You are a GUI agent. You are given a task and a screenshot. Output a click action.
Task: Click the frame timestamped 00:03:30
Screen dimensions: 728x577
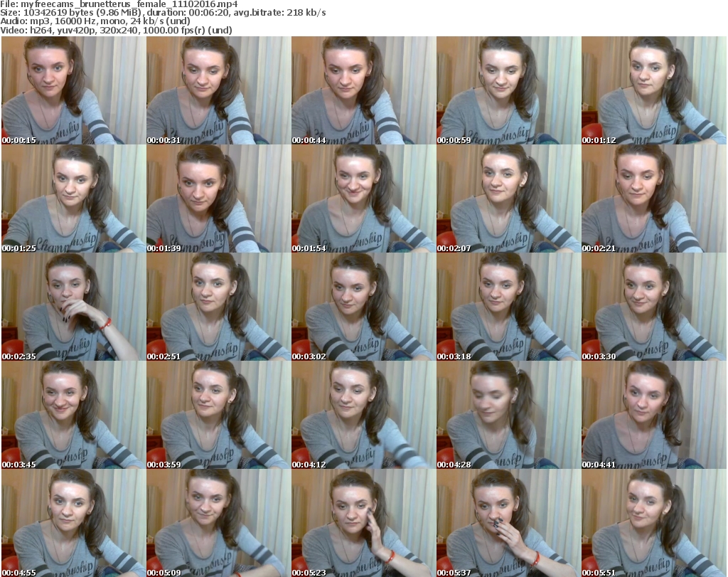[x=653, y=307]
